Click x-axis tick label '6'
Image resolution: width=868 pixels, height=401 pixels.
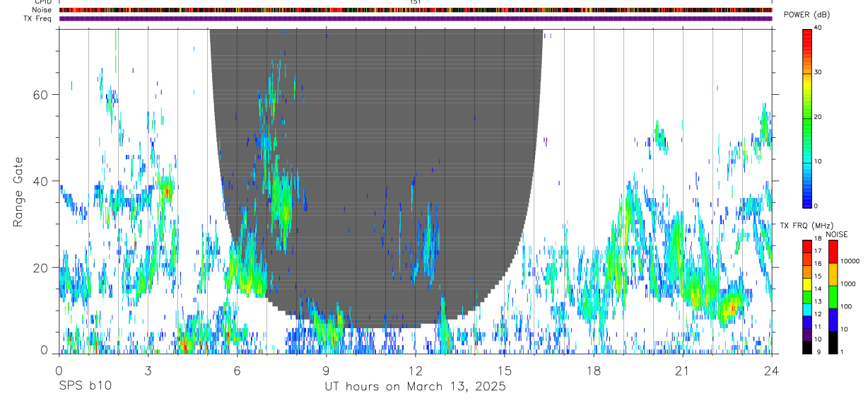click(x=237, y=370)
